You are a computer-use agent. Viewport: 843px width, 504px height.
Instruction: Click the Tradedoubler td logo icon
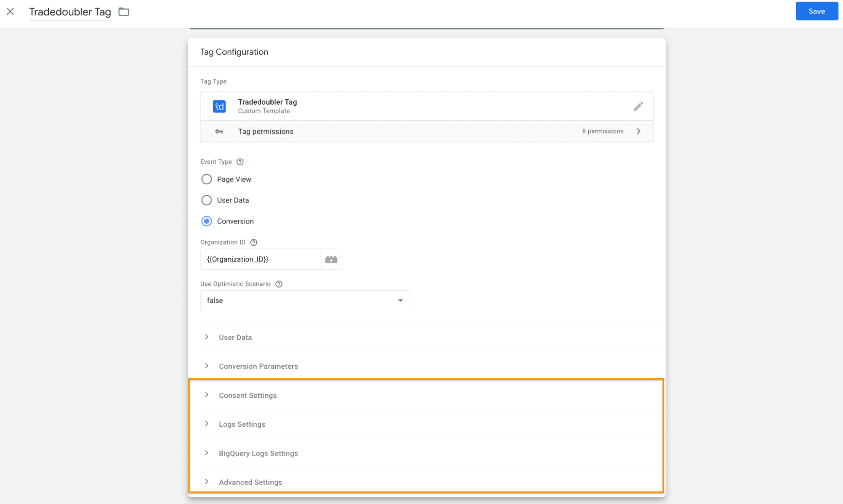[x=219, y=106]
